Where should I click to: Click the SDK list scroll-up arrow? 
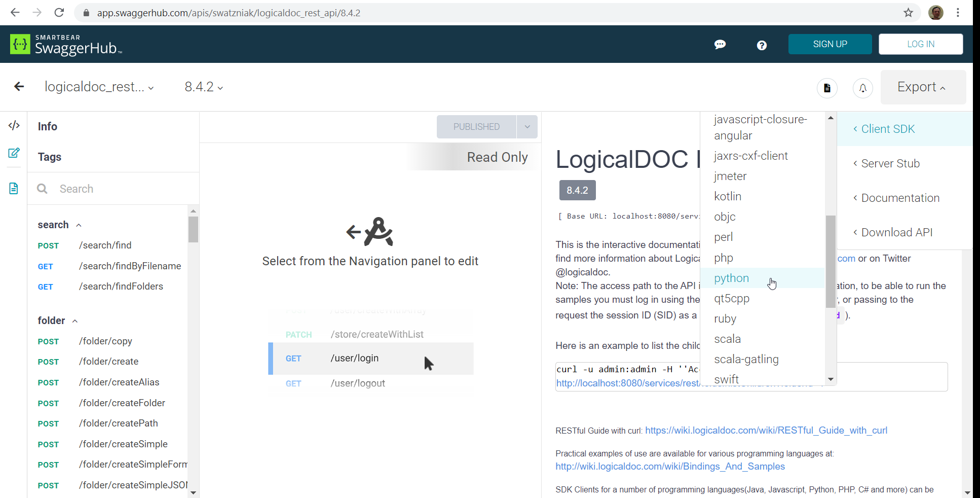coord(831,118)
